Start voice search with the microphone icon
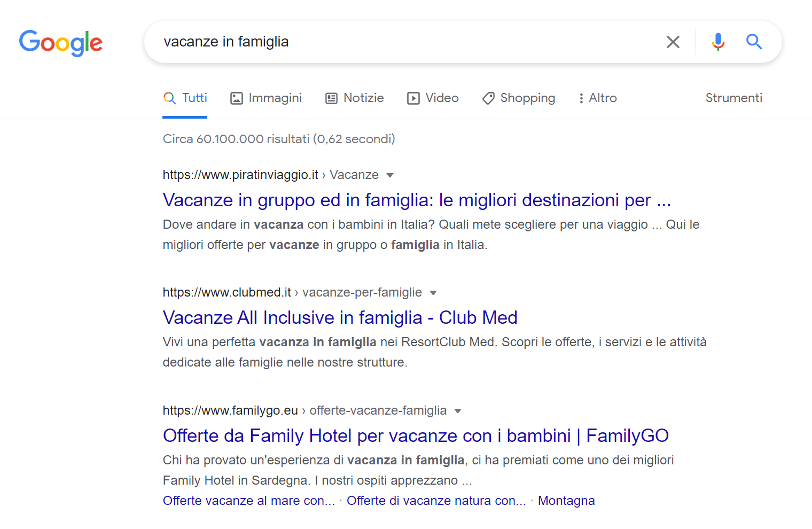812x529 pixels. pos(718,42)
